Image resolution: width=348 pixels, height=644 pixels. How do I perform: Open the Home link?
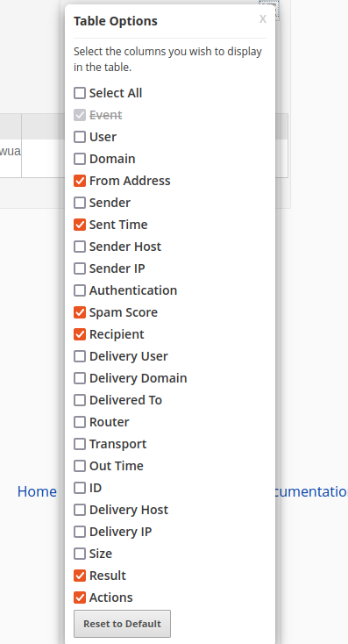pos(37,491)
